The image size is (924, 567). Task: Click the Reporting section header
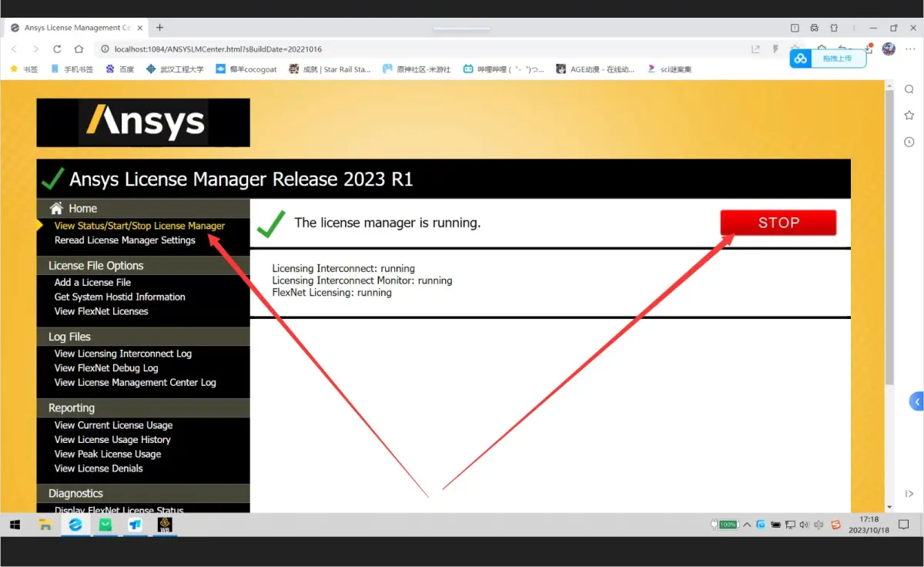click(x=143, y=408)
